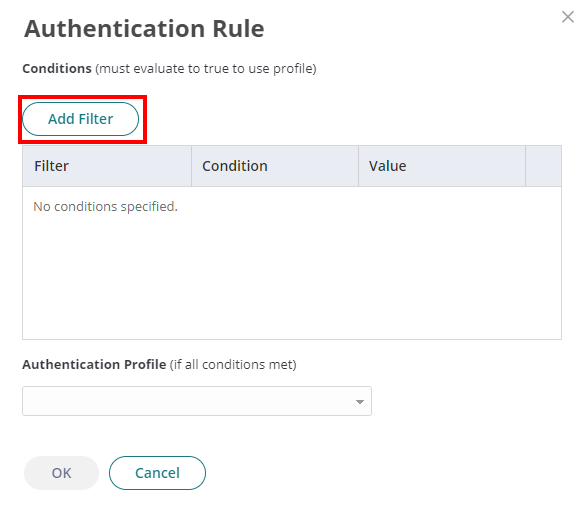Click the bold Conditions label

57,68
